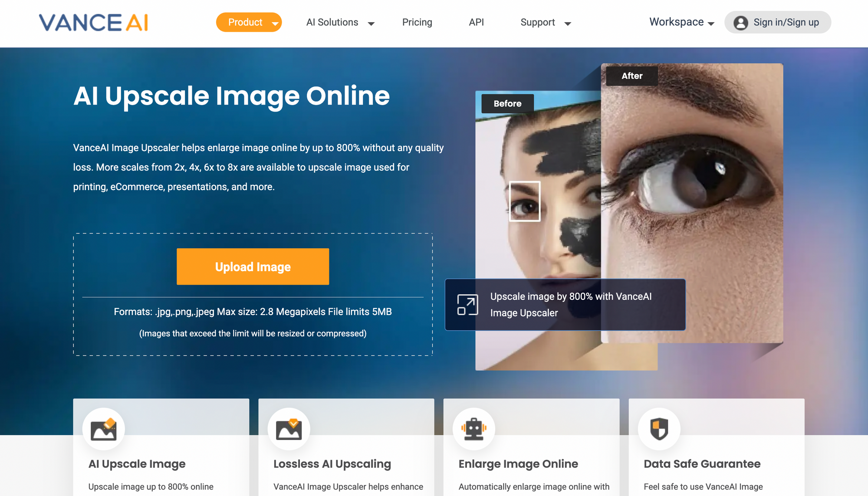868x496 pixels.
Task: Click the Lossless AI Upscaling icon
Action: pos(289,426)
